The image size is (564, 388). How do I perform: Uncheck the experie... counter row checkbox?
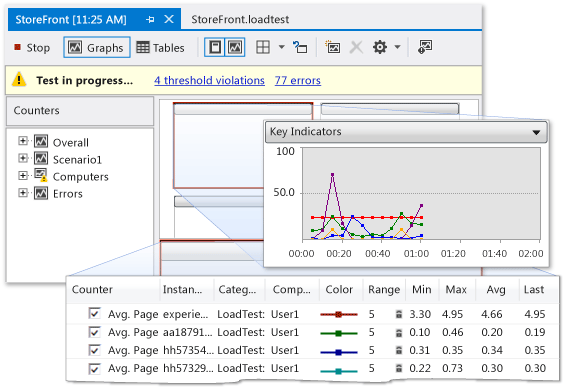(94, 313)
